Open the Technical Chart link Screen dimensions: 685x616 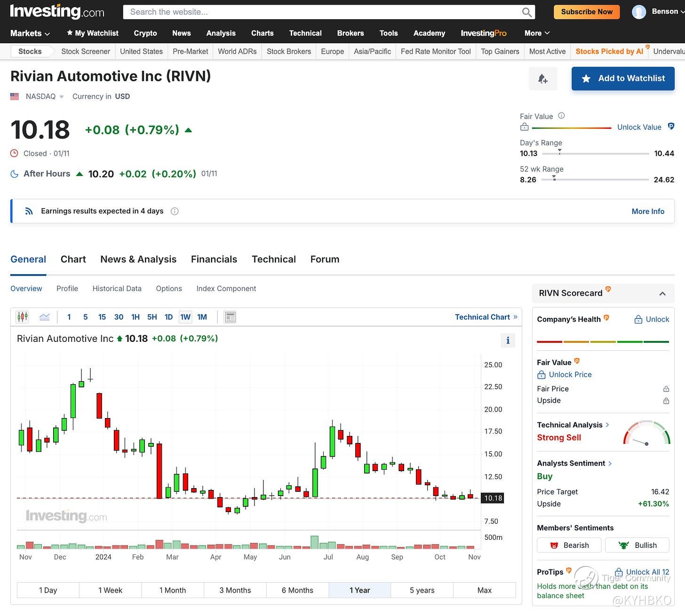point(486,317)
